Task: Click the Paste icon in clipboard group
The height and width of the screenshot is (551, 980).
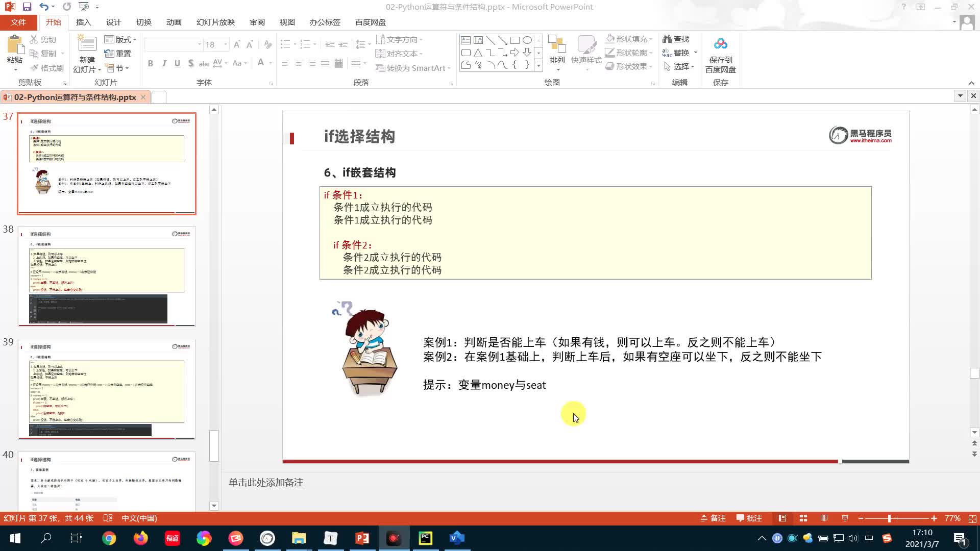Action: (x=15, y=45)
